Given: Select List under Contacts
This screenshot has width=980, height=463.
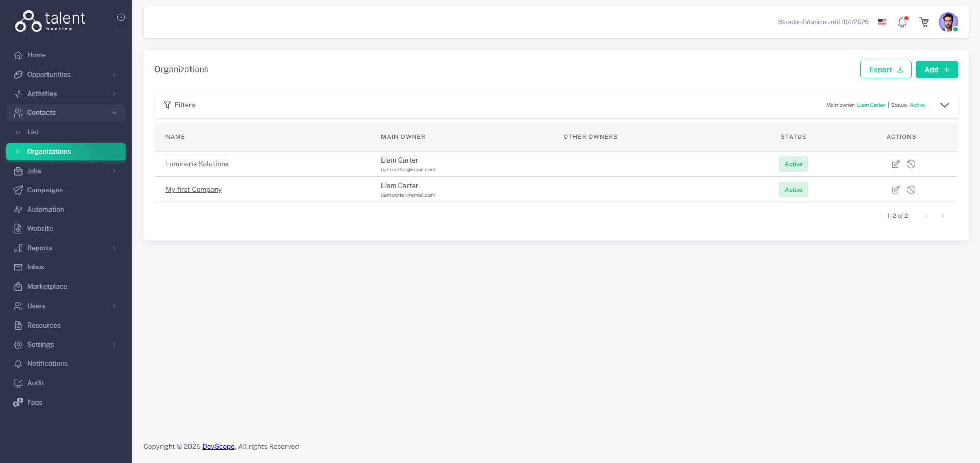Looking at the screenshot, I should pos(33,132).
